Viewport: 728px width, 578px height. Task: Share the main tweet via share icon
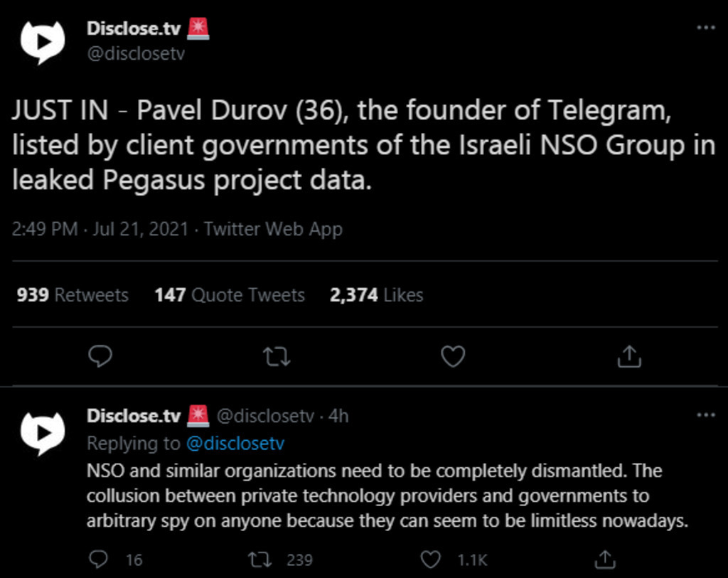[x=629, y=356]
